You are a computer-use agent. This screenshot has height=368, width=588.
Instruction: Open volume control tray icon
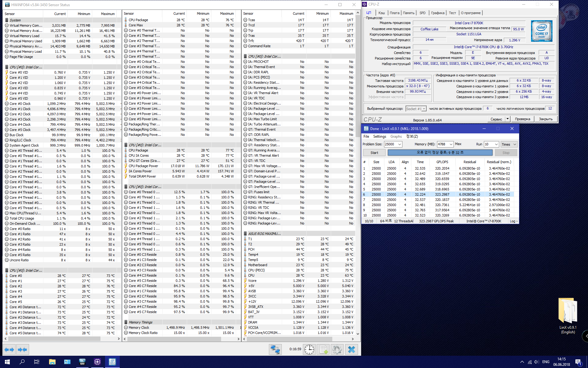pyautogui.click(x=537, y=362)
